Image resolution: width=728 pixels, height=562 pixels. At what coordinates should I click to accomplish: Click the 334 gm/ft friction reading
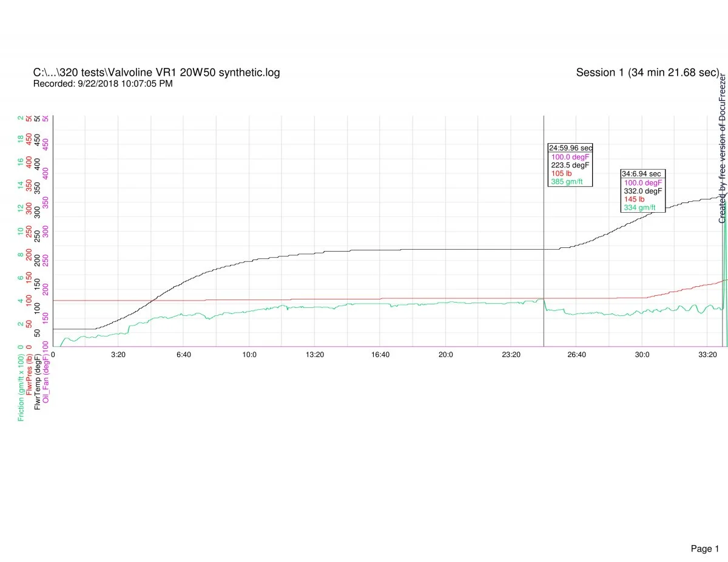point(639,208)
